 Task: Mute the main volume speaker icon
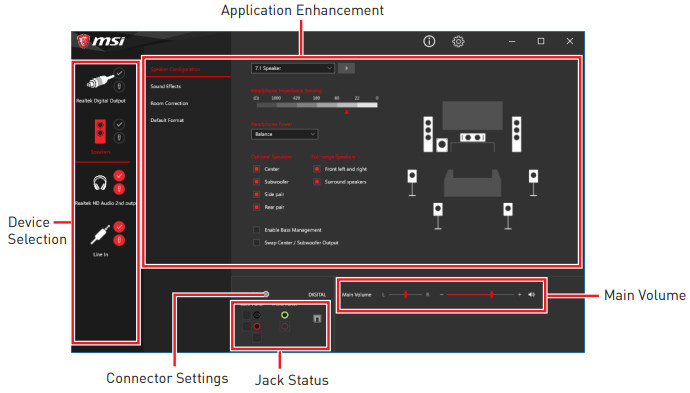tap(532, 294)
